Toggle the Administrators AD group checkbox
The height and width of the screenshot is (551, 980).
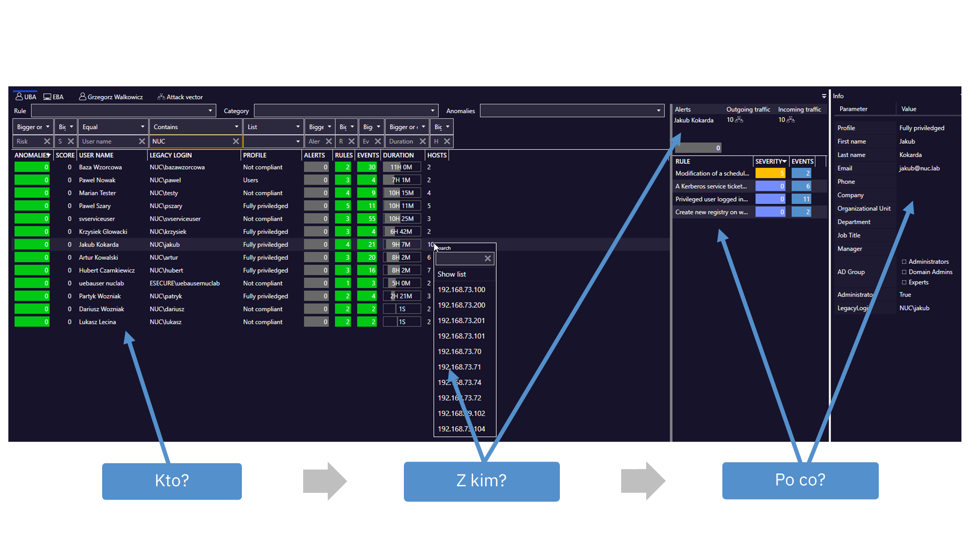(904, 262)
